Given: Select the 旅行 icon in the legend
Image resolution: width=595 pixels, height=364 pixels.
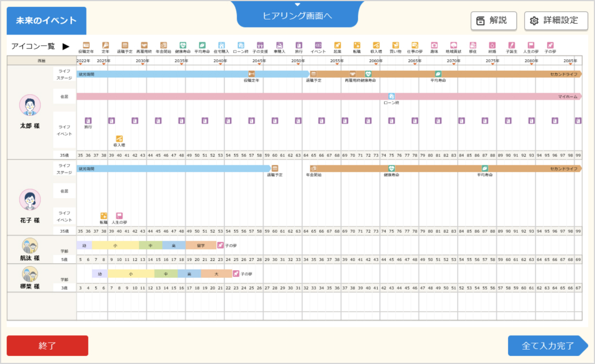Looking at the screenshot, I should pos(299,45).
